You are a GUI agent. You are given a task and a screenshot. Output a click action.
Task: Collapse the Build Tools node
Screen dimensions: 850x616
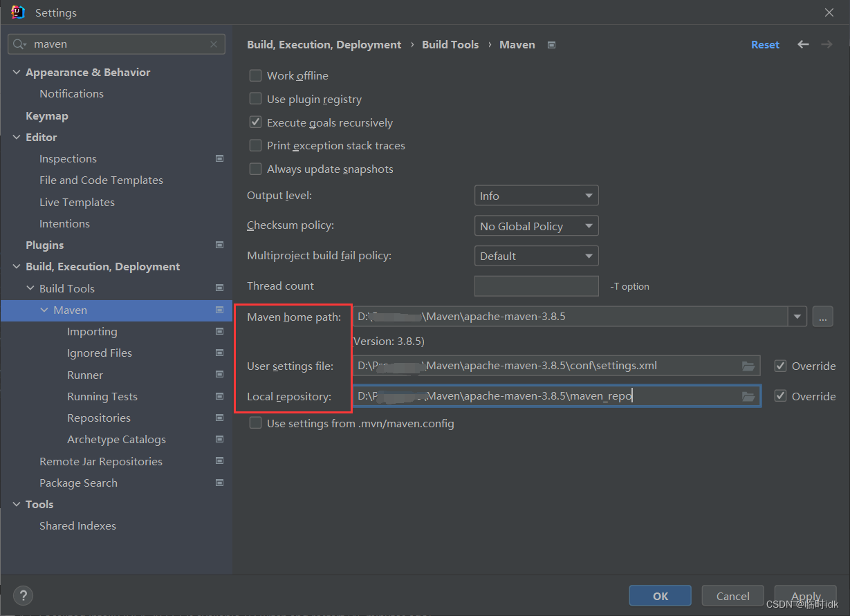click(30, 288)
